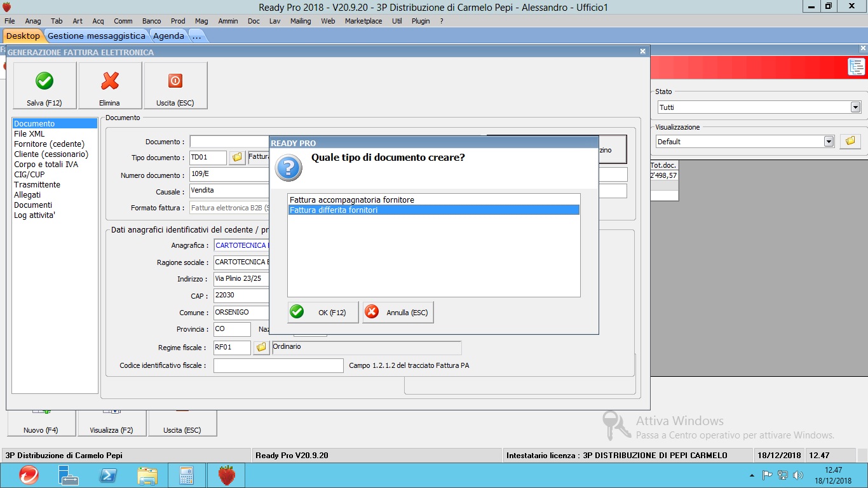
Task: Open Server Manager from the taskbar
Action: pos(67,475)
